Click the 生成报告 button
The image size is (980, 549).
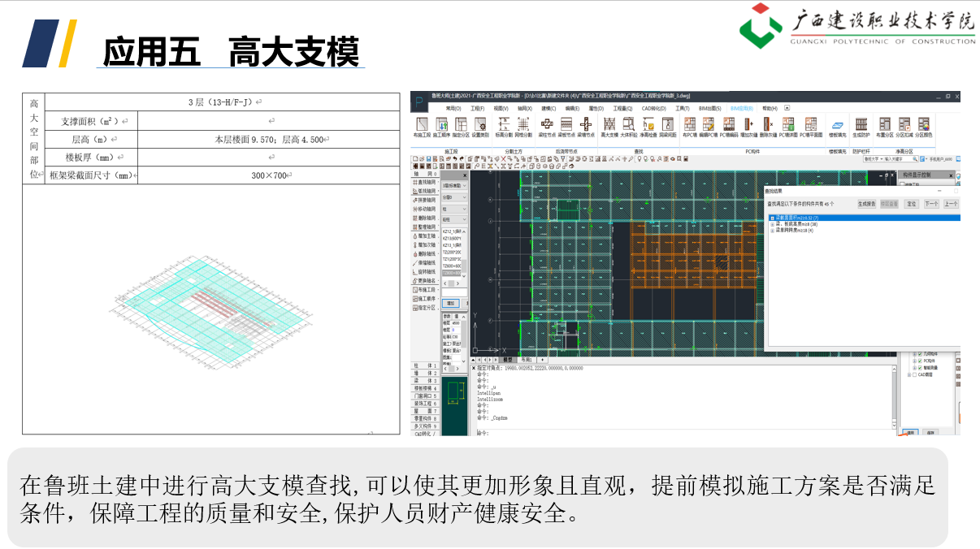tap(866, 204)
